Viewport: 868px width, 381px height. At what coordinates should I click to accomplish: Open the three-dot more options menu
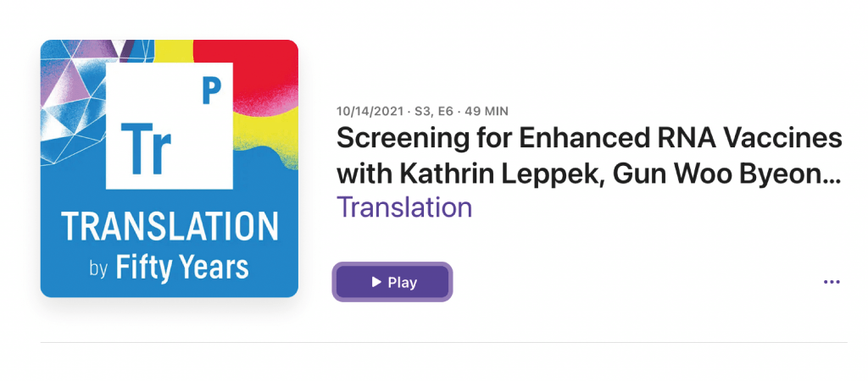pyautogui.click(x=832, y=282)
